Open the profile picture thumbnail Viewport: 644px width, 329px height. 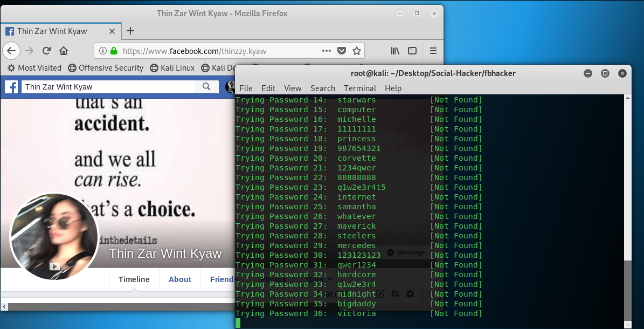54,236
